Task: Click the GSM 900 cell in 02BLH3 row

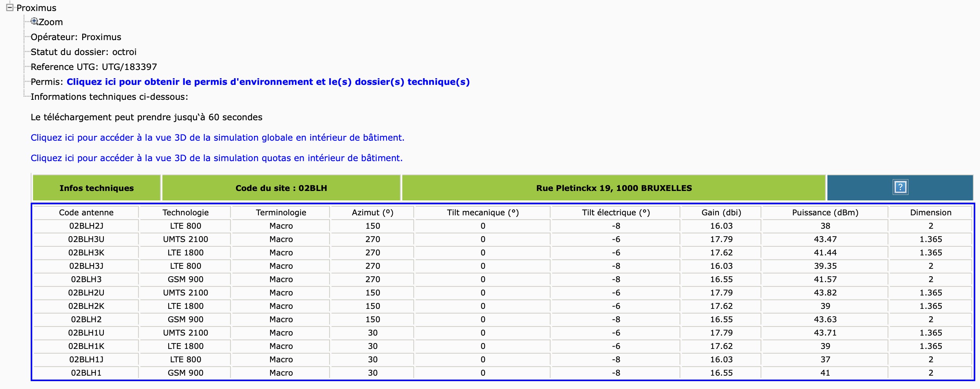Action: [186, 279]
